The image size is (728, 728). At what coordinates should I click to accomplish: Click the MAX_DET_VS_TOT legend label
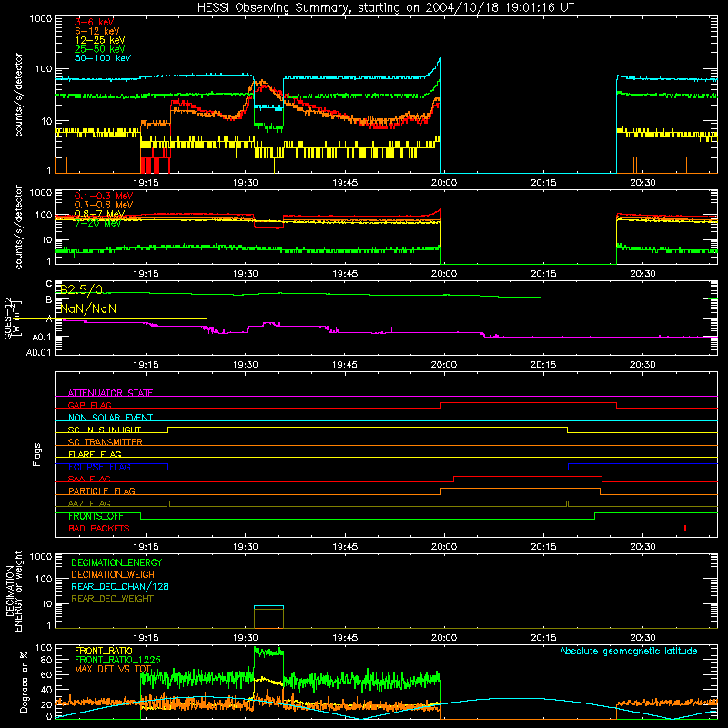(113, 669)
